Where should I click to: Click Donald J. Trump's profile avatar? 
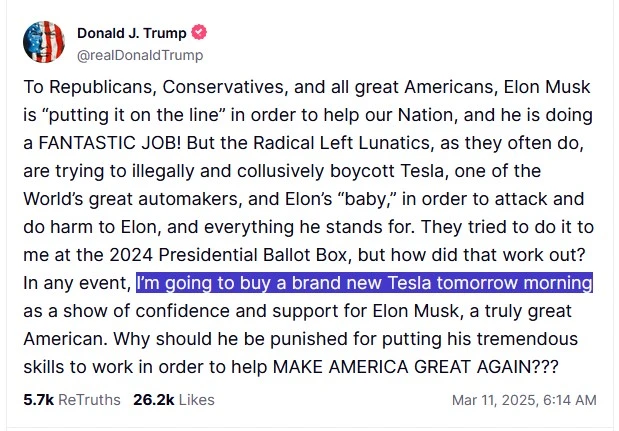pos(44,42)
